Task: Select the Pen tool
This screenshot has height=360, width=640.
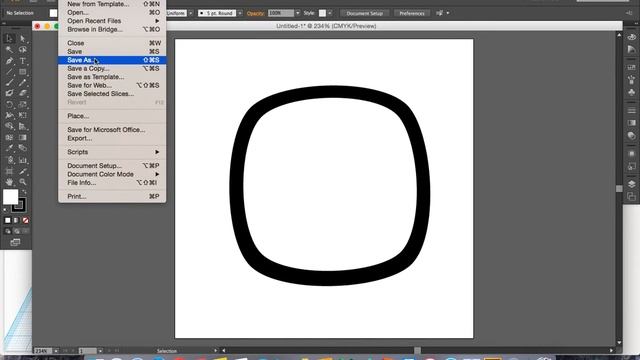Action: click(9, 61)
